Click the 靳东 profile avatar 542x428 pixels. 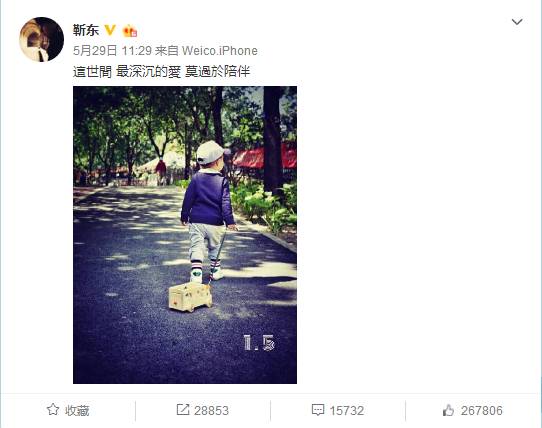41,39
